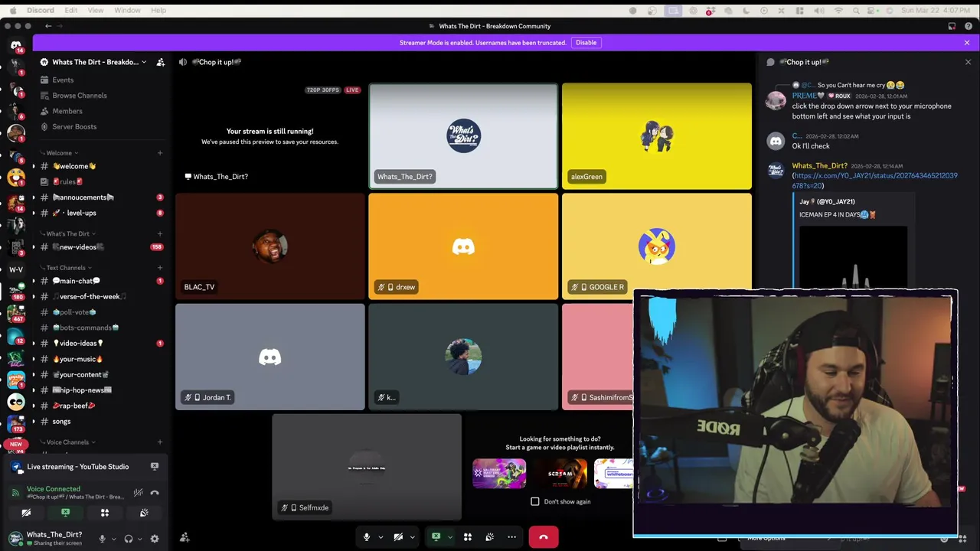
Task: Click camera-off button in voice panel
Action: (26, 513)
